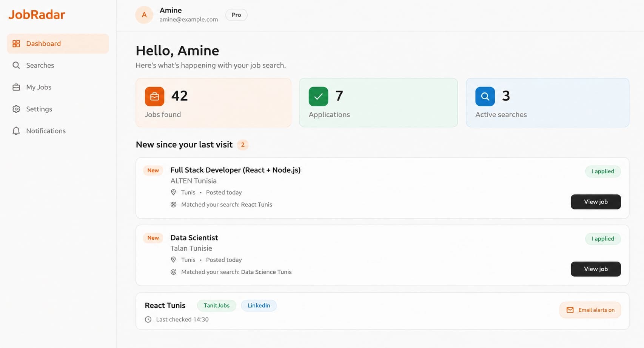View job for Data Scientist

(x=596, y=269)
